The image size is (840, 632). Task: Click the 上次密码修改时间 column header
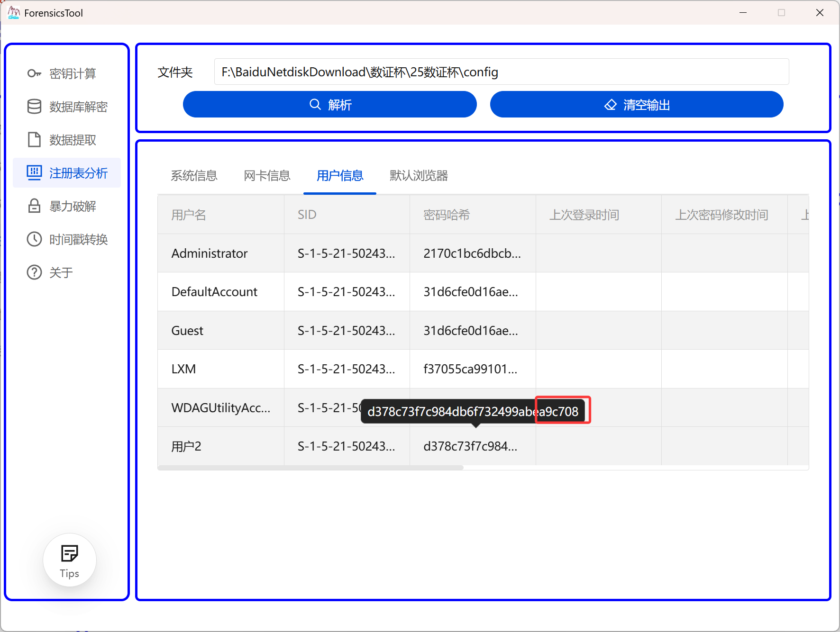tap(724, 215)
